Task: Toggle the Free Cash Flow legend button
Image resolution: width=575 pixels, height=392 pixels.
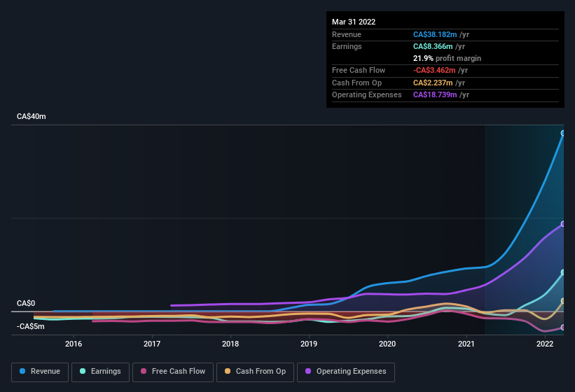Action: 173,372
